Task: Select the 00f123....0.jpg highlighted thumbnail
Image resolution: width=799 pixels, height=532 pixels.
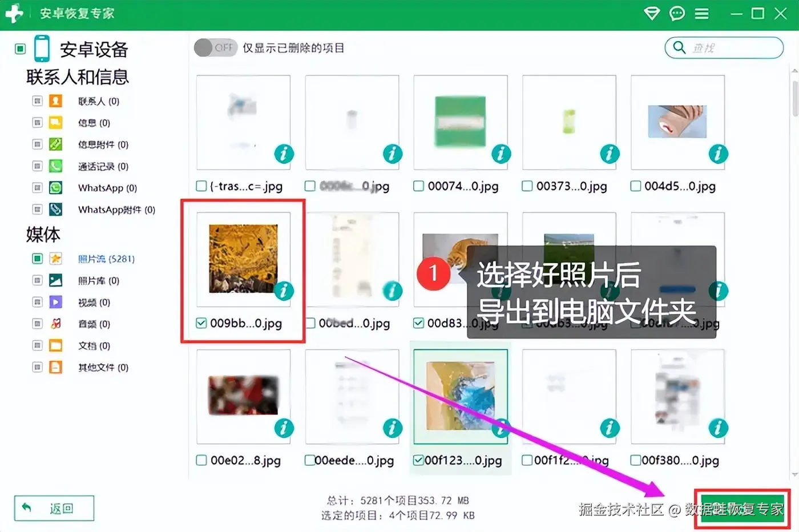Action: click(x=461, y=396)
